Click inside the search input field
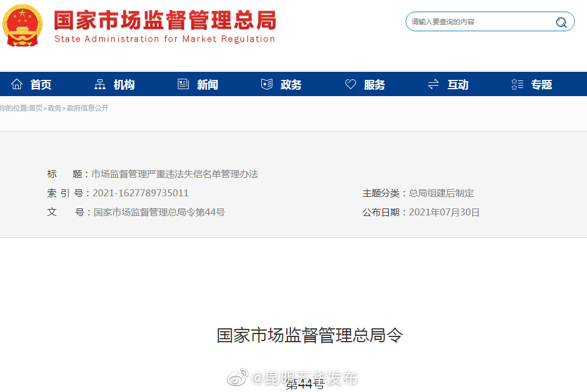Image resolution: width=587 pixels, height=392 pixels. (x=475, y=22)
